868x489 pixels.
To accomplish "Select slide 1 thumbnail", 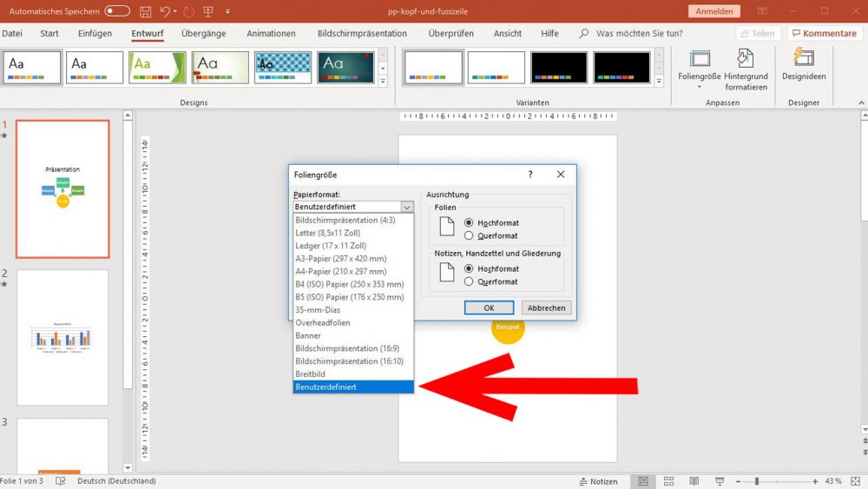I will click(x=62, y=188).
